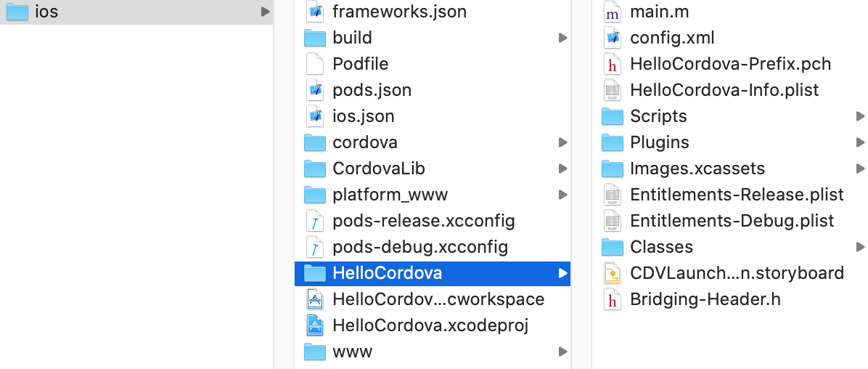Viewport: 868px width, 369px height.
Task: Expand the build folder arrow
Action: click(562, 38)
